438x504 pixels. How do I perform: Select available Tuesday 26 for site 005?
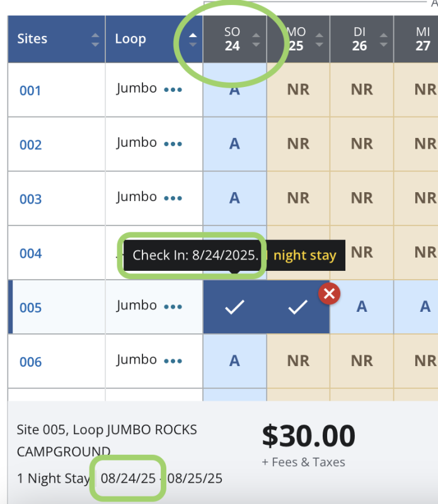point(362,307)
